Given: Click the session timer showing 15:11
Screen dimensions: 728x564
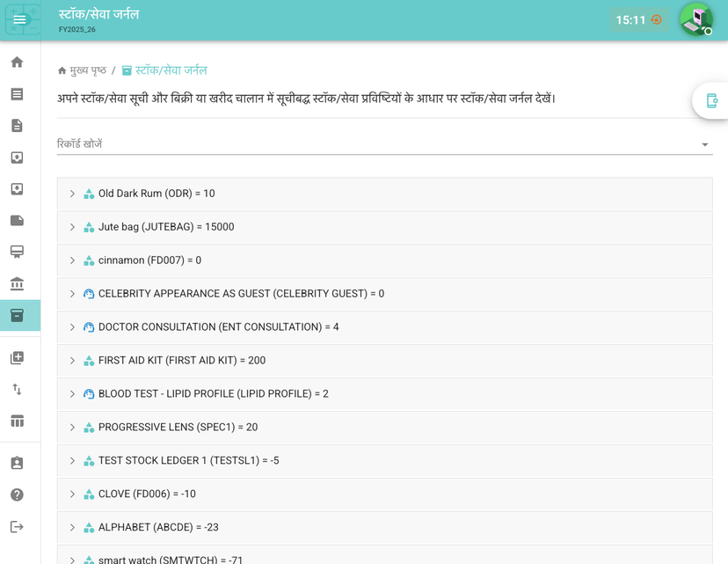Looking at the screenshot, I should 638,20.
